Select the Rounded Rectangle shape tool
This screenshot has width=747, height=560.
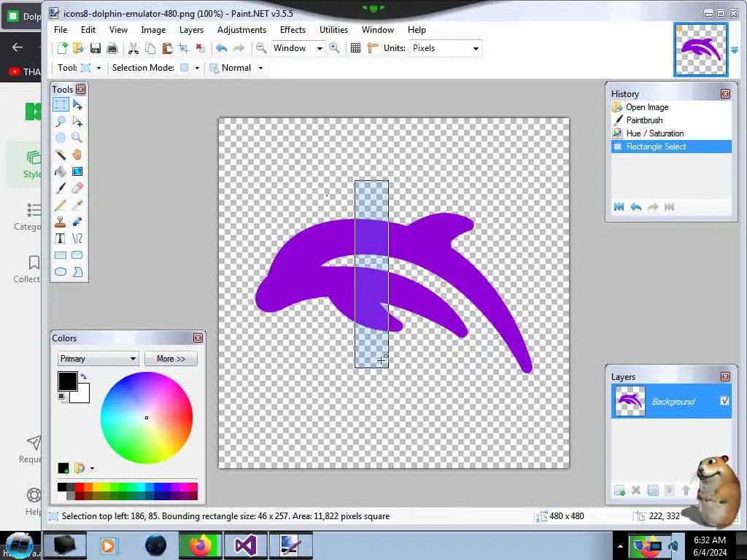(77, 255)
